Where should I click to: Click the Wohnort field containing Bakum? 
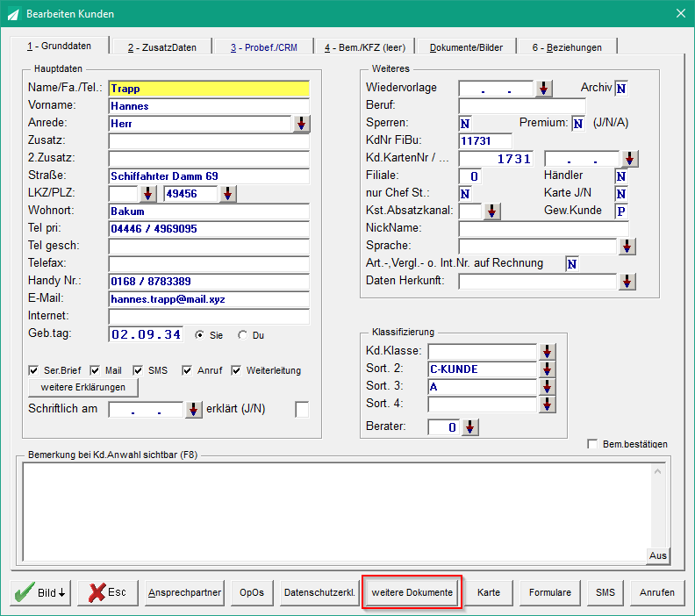[x=209, y=211]
